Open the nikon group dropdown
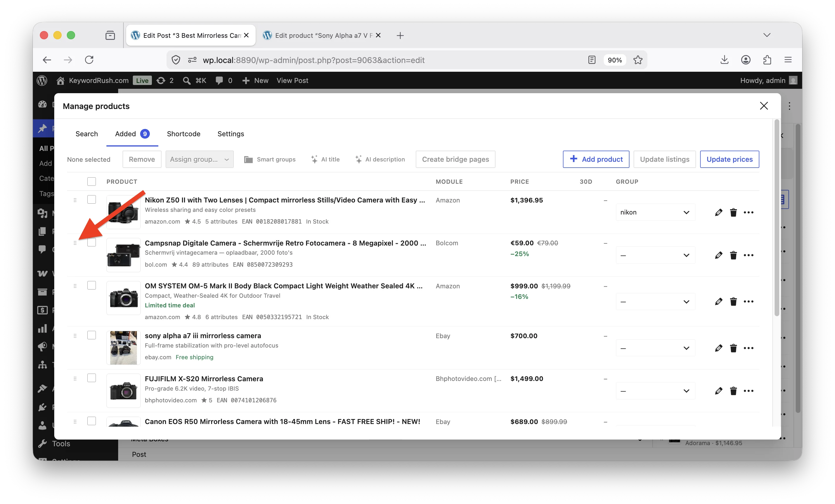The image size is (835, 504). pyautogui.click(x=655, y=212)
